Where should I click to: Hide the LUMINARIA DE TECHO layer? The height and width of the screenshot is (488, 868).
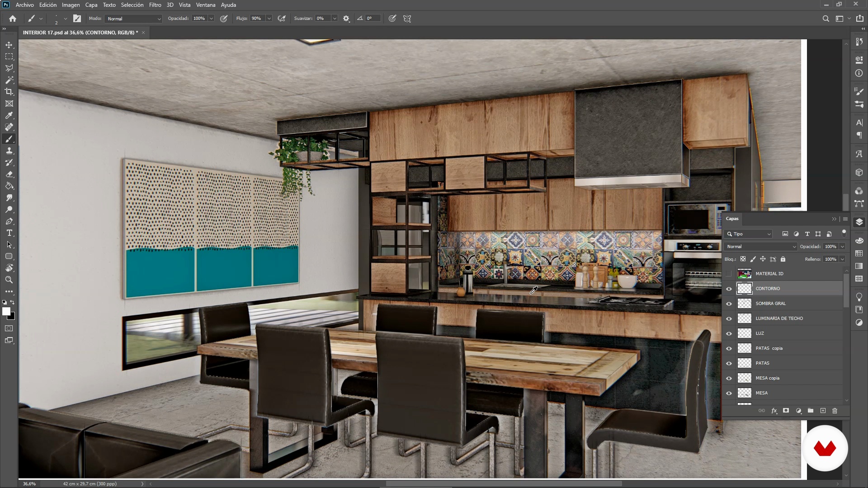click(729, 319)
